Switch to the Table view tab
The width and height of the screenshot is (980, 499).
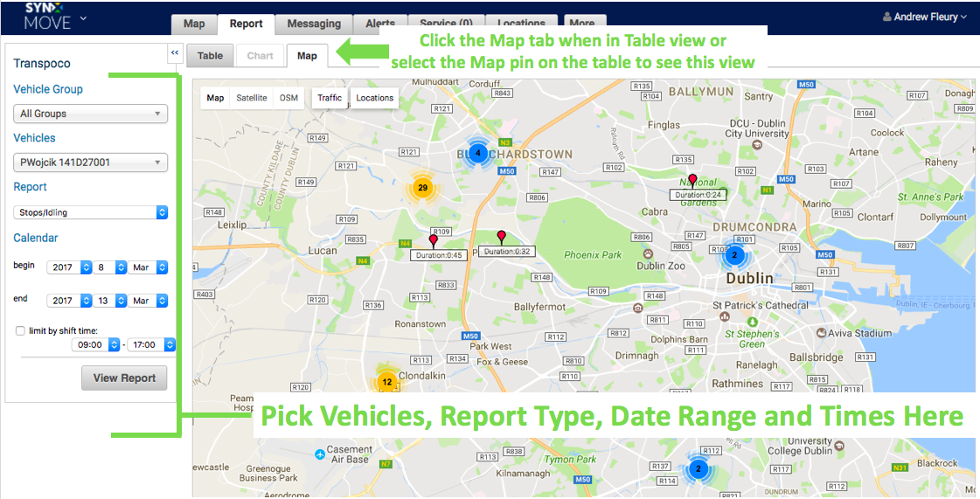point(210,56)
